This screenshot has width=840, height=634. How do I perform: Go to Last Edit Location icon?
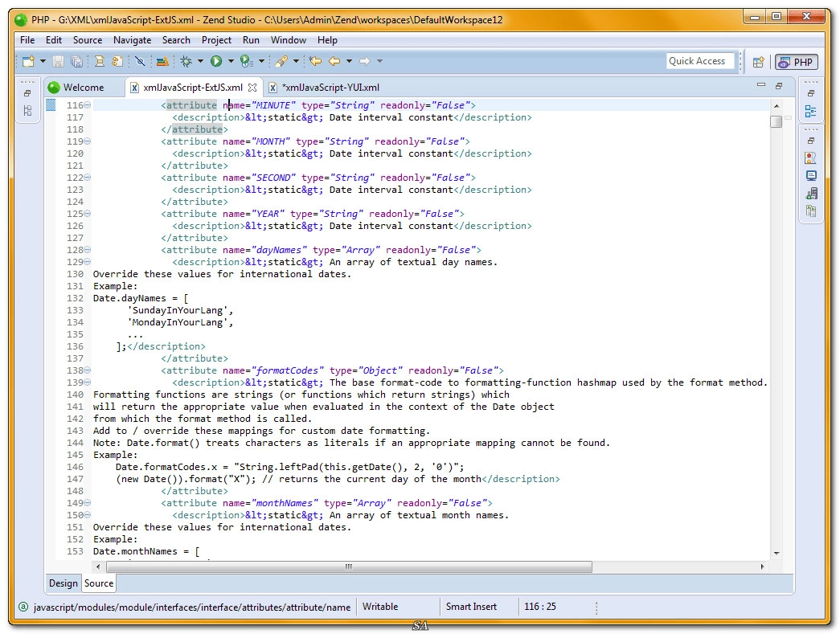pyautogui.click(x=316, y=62)
